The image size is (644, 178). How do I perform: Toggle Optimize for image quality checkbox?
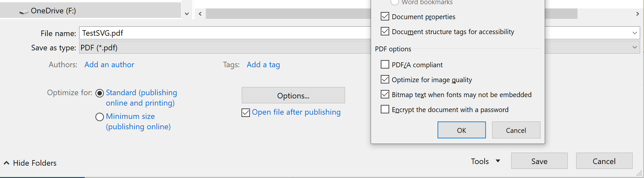[385, 79]
